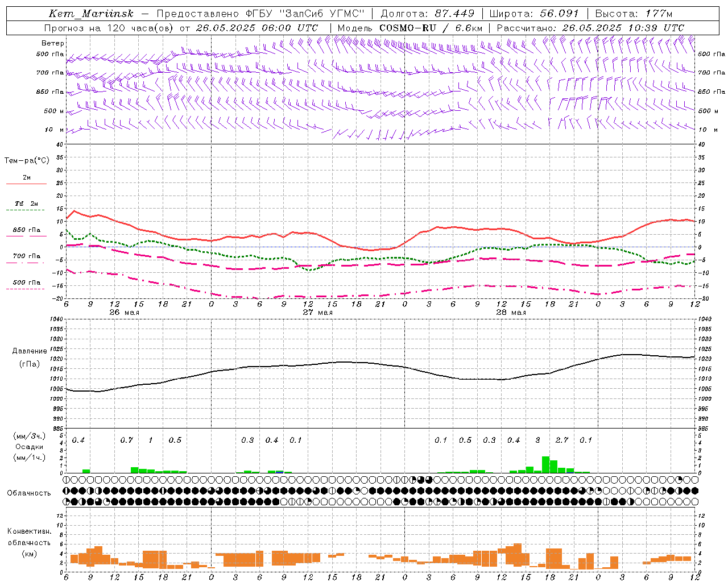Click the forecast start "26.05.2025 06:00 UTC"
This screenshot has width=728, height=582.
pos(257,28)
